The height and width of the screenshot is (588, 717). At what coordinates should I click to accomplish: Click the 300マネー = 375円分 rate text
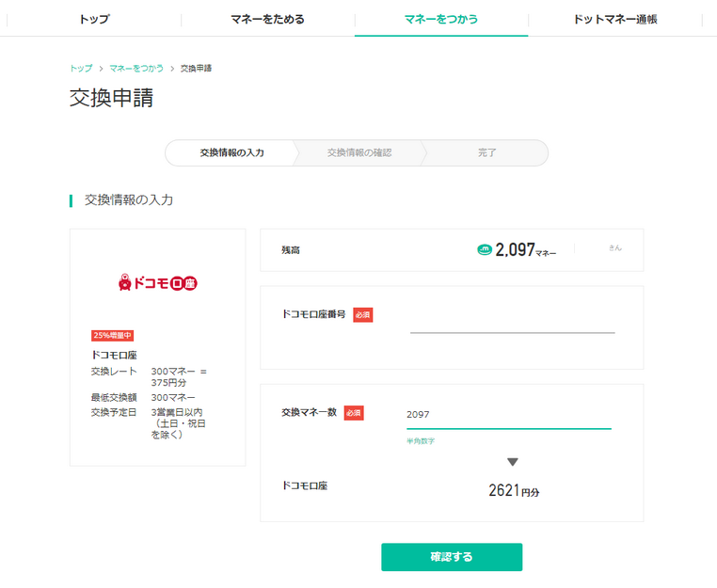tap(179, 376)
